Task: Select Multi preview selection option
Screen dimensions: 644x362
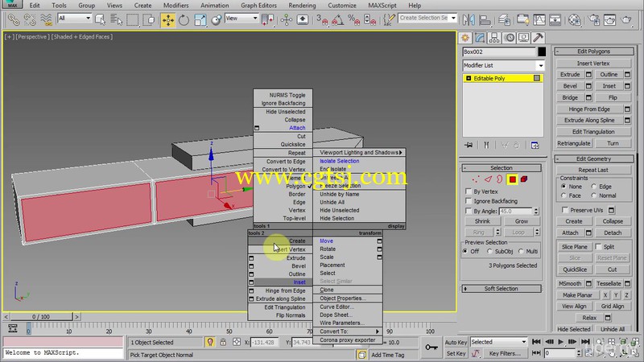Action: (x=521, y=251)
